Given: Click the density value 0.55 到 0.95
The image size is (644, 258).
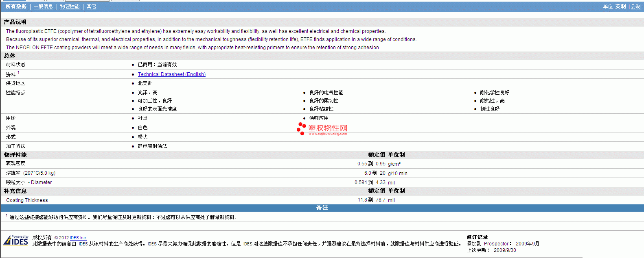Looking at the screenshot, I should coord(371,164).
